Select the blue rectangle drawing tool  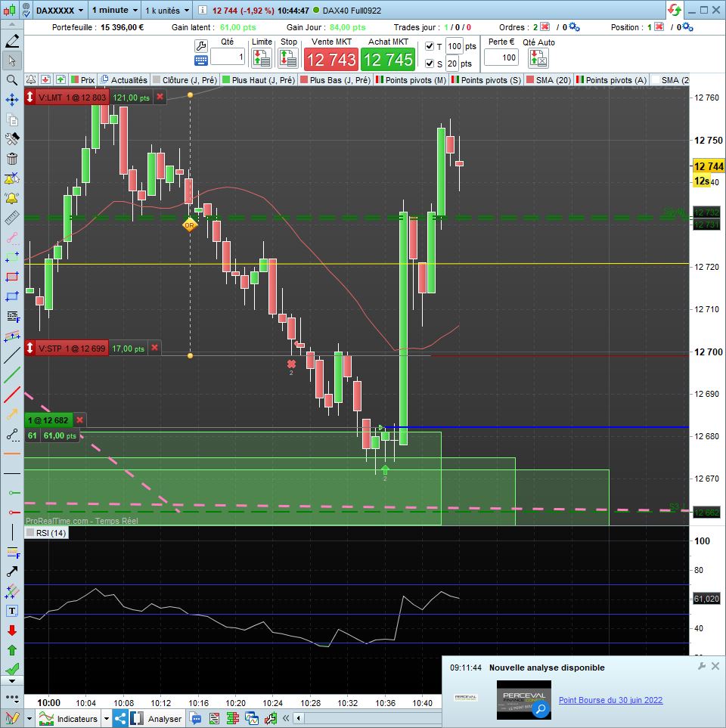(x=12, y=296)
